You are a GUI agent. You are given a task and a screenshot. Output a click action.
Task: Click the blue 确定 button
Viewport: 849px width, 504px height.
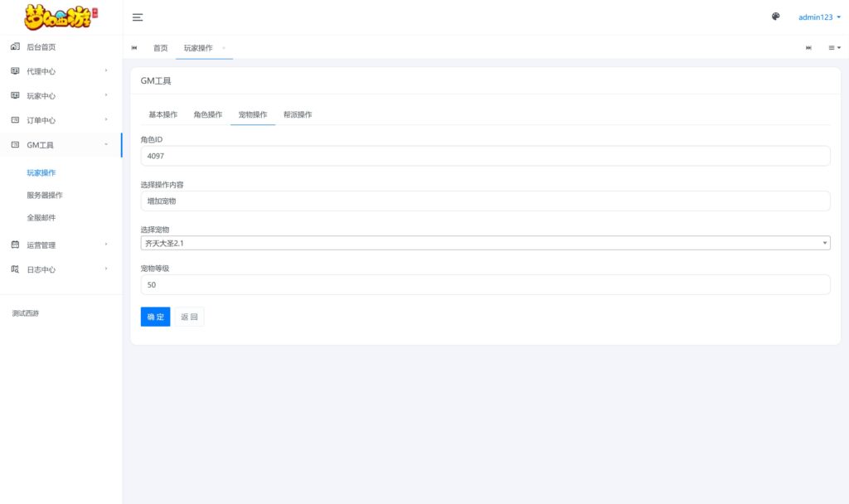[155, 317]
